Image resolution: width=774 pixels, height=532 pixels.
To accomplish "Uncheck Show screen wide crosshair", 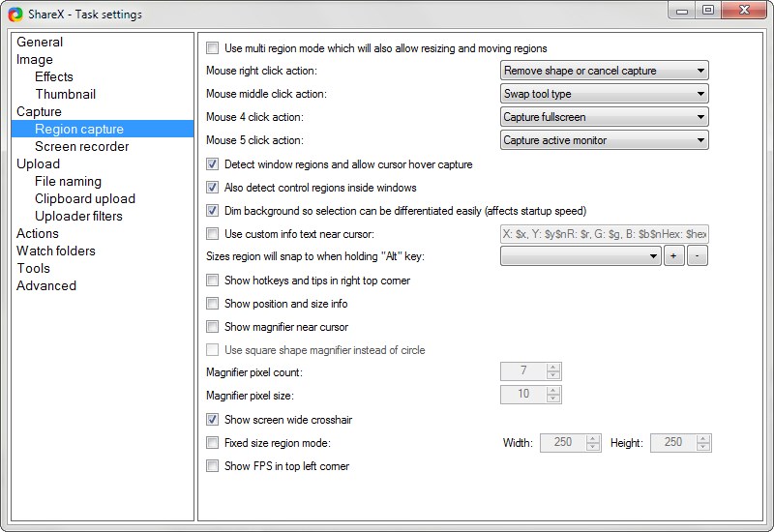I will pos(212,419).
